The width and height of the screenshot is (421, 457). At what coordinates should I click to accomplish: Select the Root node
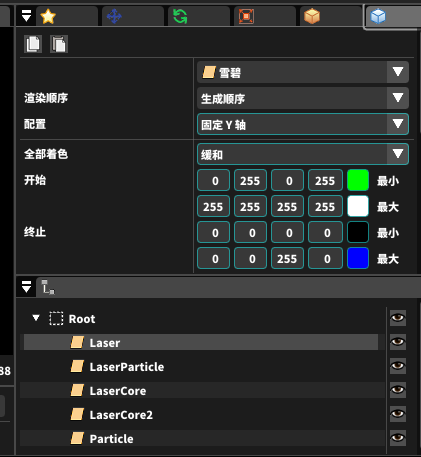point(82,319)
